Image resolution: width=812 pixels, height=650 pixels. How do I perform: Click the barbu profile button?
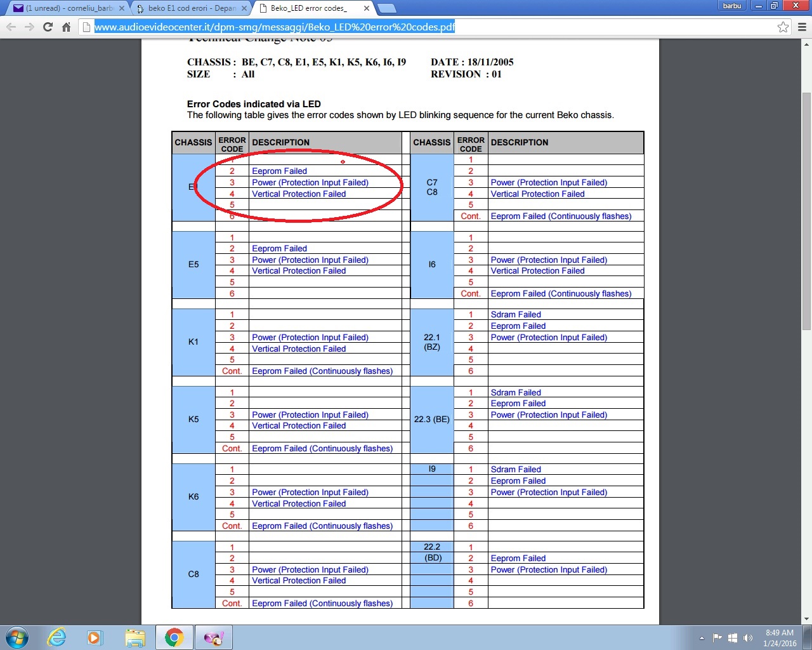pos(731,6)
